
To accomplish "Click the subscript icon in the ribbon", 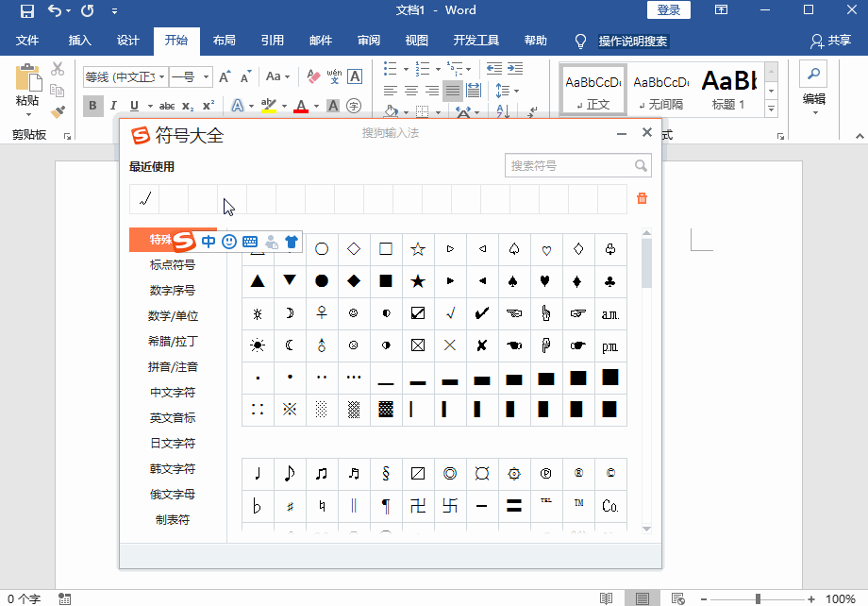I will 187,105.
